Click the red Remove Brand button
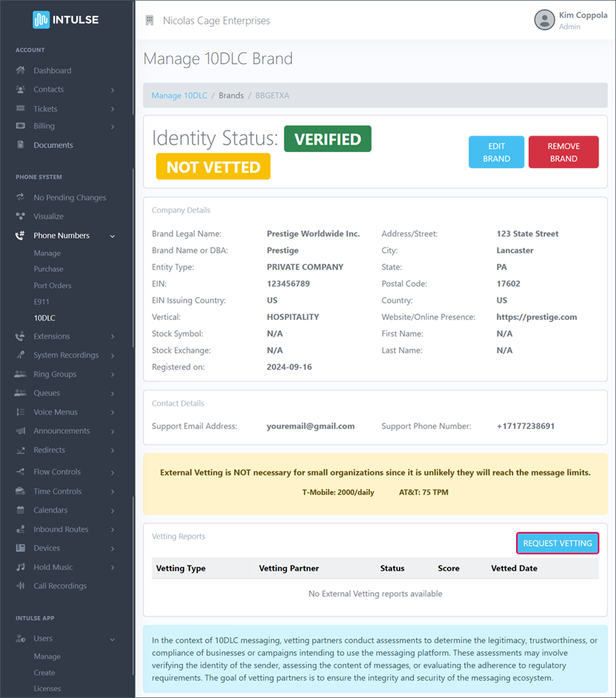The image size is (616, 698). 563,152
